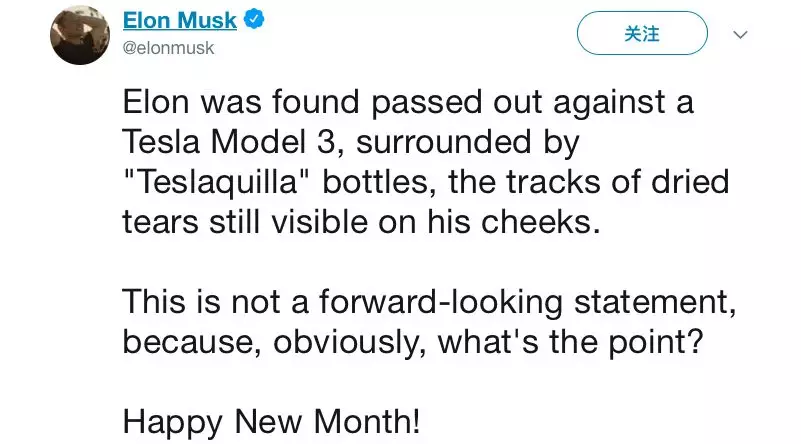
Task: Click the word "bottles," in the tweet
Action: pos(379,182)
